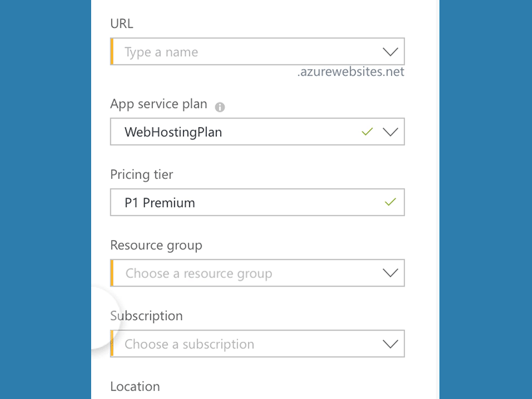
Task: Click the 'Choose a subscription' placeholder
Action: click(190, 344)
